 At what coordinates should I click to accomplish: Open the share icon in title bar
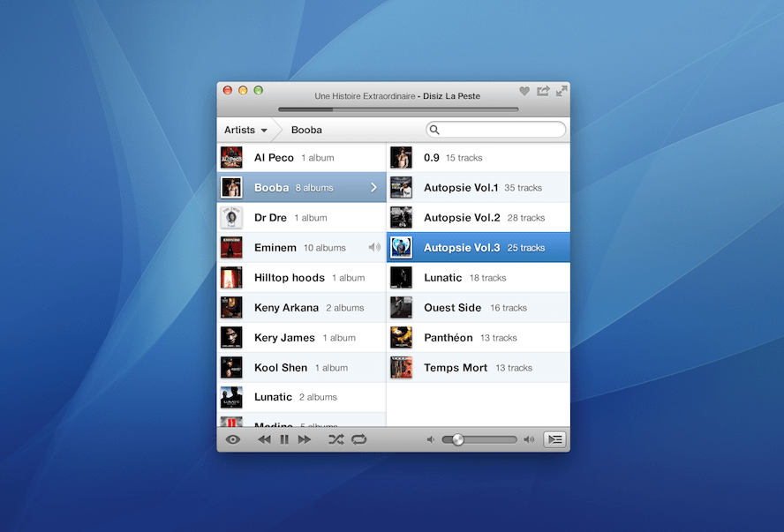543,90
